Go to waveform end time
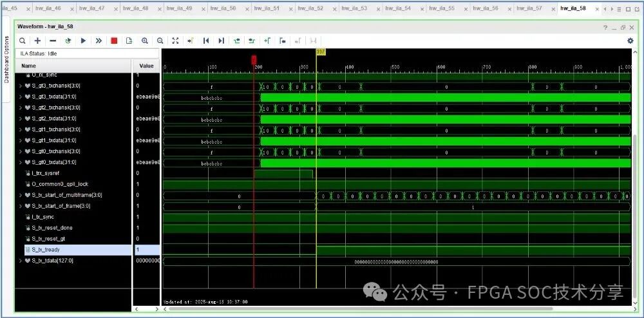This screenshot has width=644, height=318. click(x=221, y=41)
